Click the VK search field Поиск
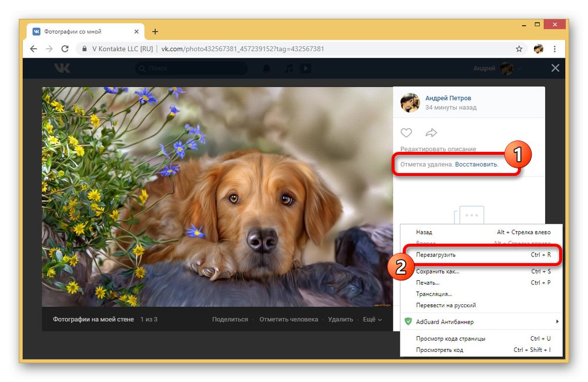 click(x=191, y=68)
